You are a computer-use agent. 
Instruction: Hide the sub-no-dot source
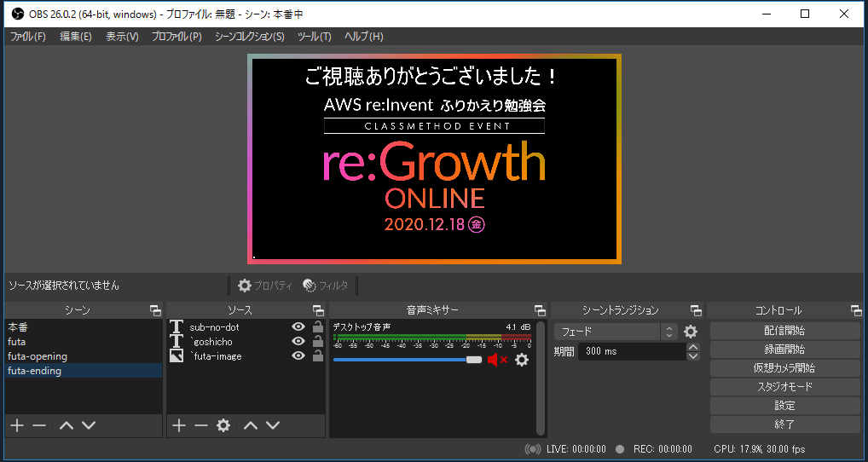(x=298, y=327)
